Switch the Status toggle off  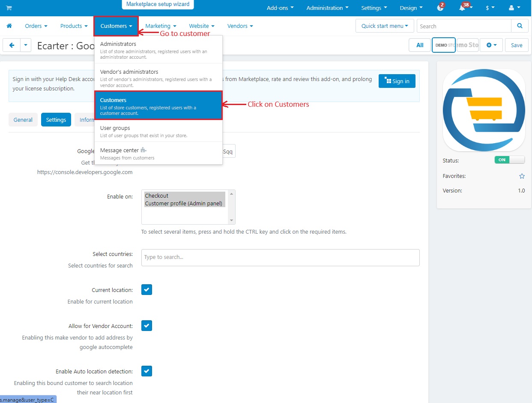(509, 160)
